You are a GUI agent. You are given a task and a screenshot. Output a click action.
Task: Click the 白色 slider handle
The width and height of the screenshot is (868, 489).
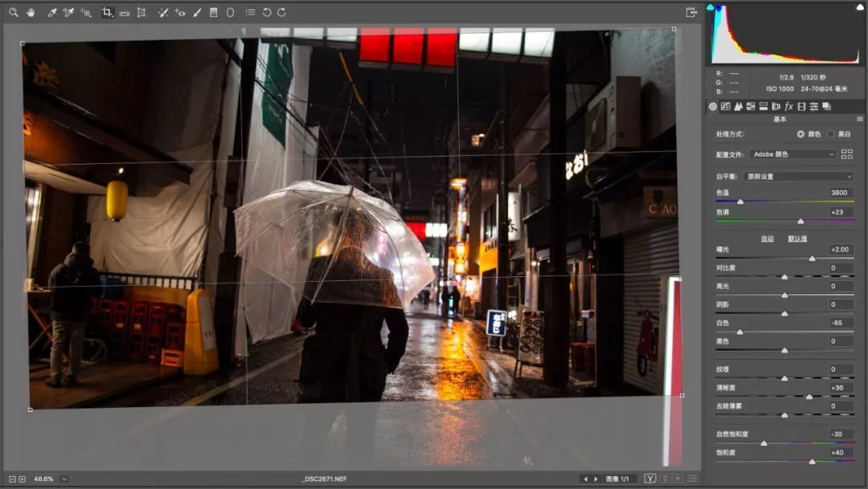[x=739, y=332]
